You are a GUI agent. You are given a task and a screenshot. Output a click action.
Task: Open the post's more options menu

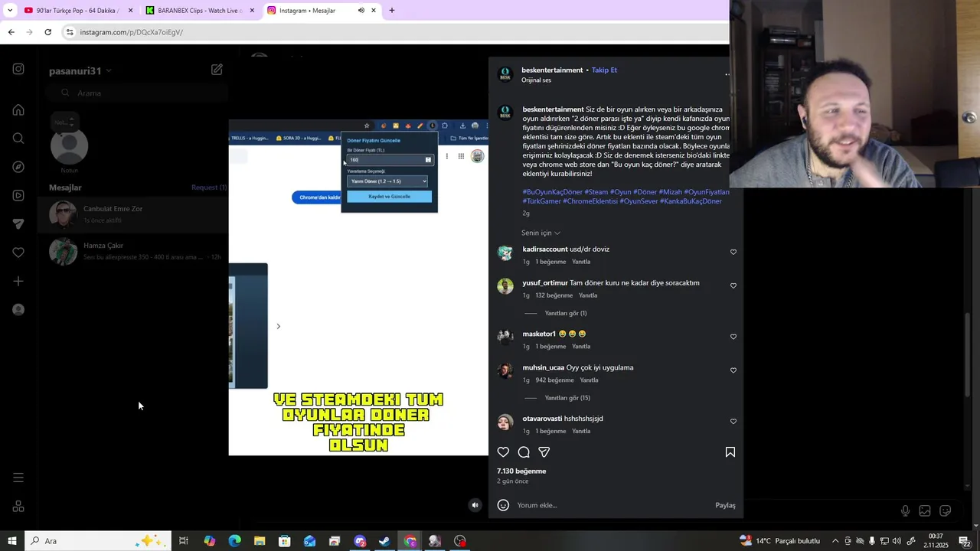click(x=727, y=75)
